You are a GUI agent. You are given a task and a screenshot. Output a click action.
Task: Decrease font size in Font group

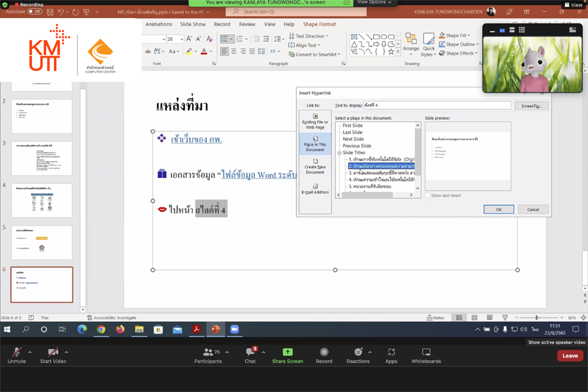(199, 39)
